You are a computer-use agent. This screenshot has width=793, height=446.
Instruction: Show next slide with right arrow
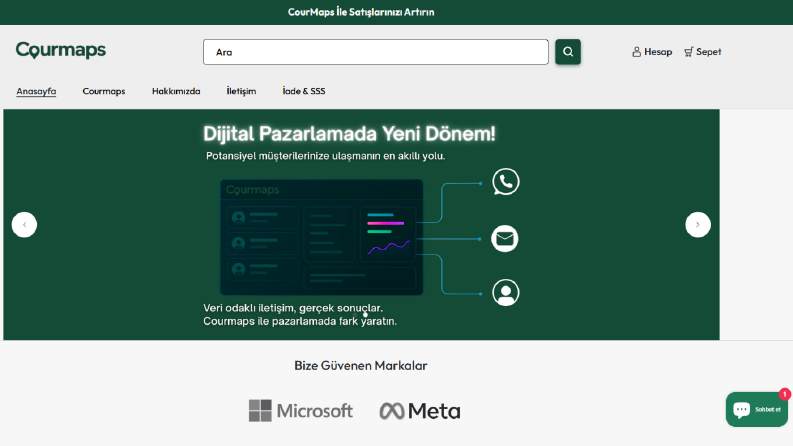pos(698,225)
